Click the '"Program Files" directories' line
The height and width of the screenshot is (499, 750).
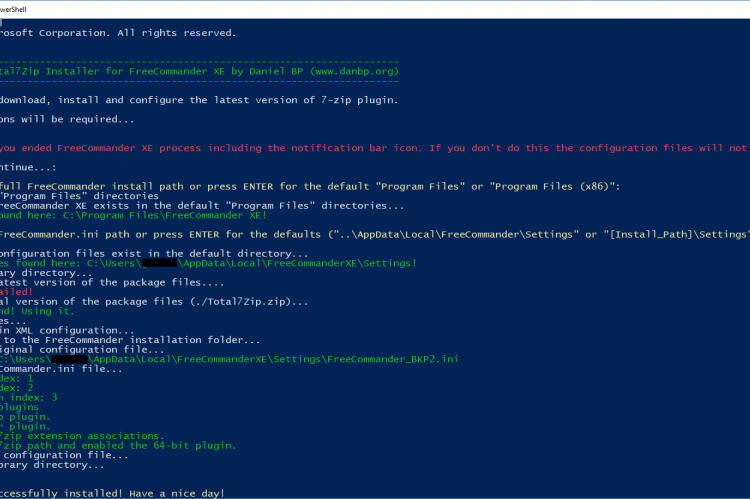pos(79,196)
